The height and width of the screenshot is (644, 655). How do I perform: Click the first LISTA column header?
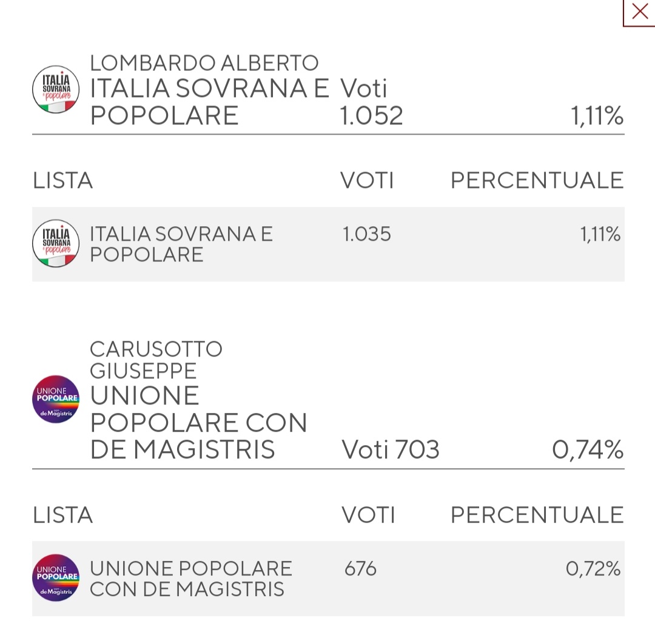(x=62, y=181)
